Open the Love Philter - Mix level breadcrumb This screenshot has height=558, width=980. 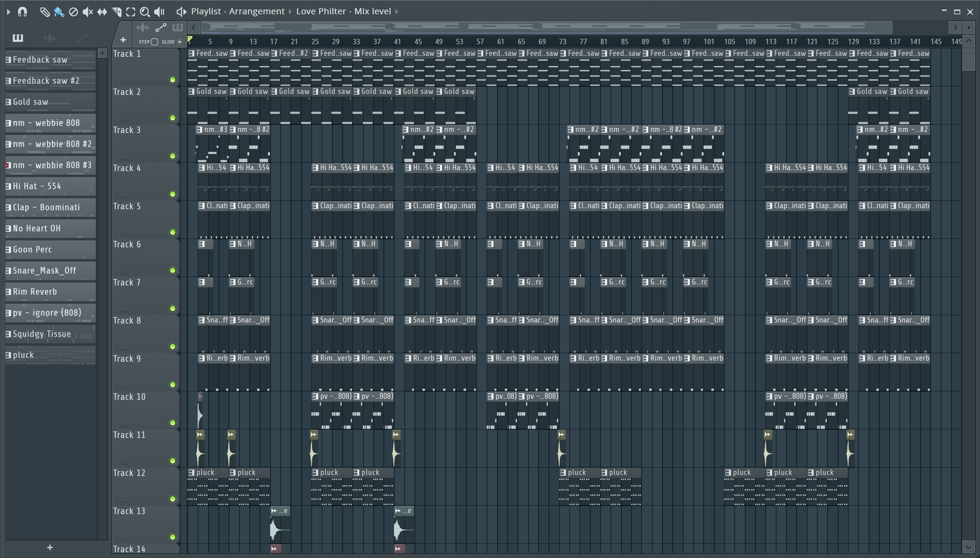tap(343, 12)
